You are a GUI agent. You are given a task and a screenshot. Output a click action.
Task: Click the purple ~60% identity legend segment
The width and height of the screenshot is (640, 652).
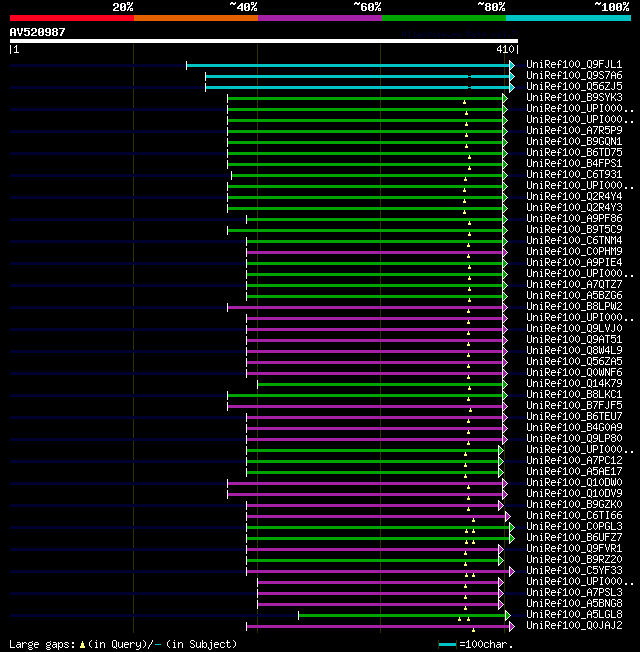pos(320,18)
